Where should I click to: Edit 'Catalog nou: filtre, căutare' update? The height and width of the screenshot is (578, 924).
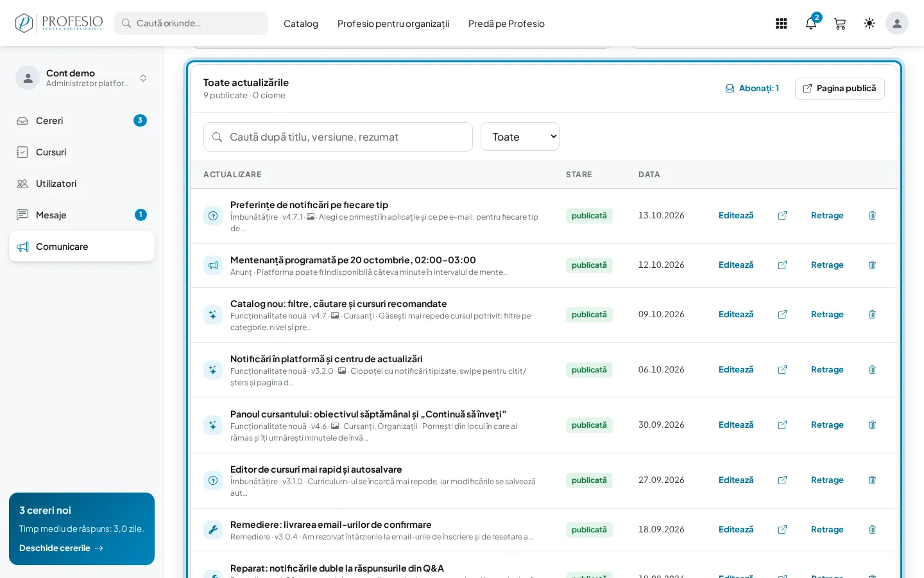click(736, 315)
